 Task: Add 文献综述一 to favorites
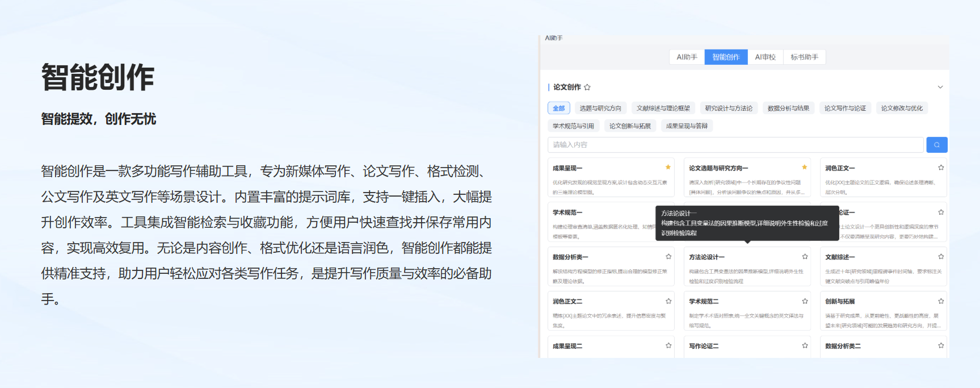point(940,257)
